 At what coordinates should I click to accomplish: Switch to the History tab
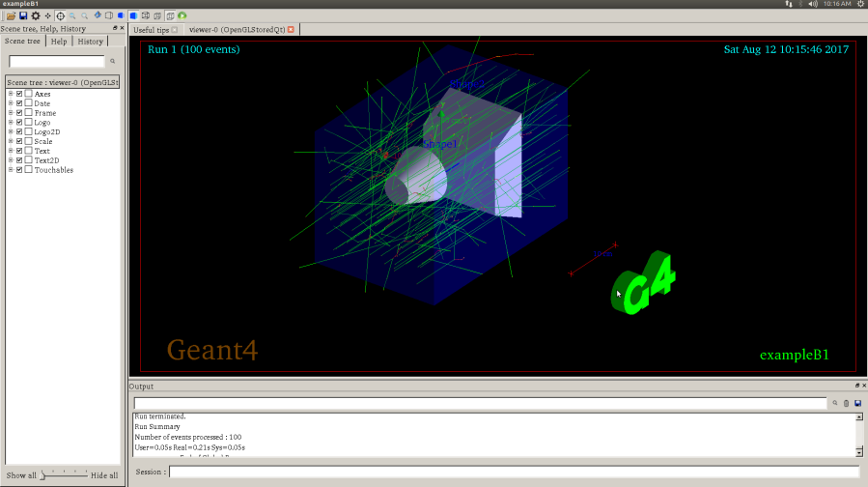pos(91,42)
